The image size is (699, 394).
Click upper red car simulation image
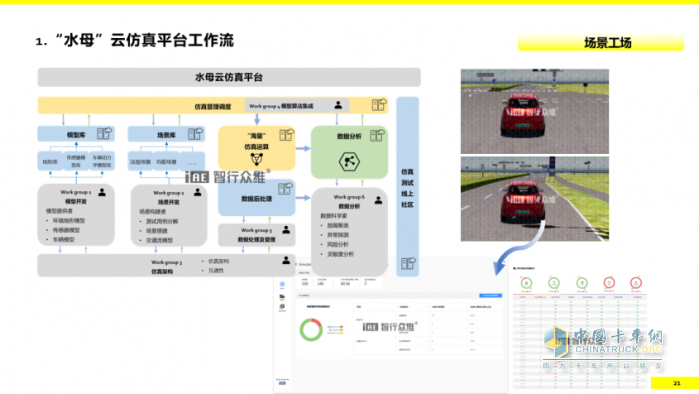pyautogui.click(x=535, y=111)
